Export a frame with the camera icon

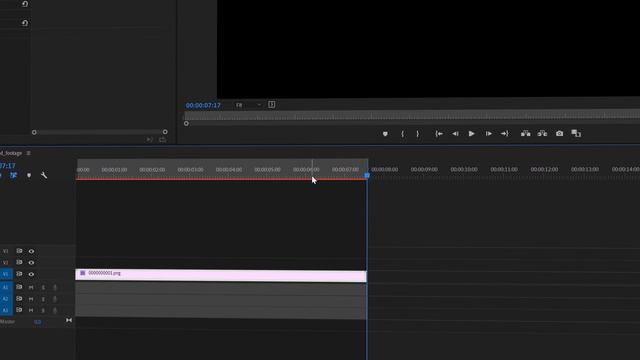[x=560, y=133]
